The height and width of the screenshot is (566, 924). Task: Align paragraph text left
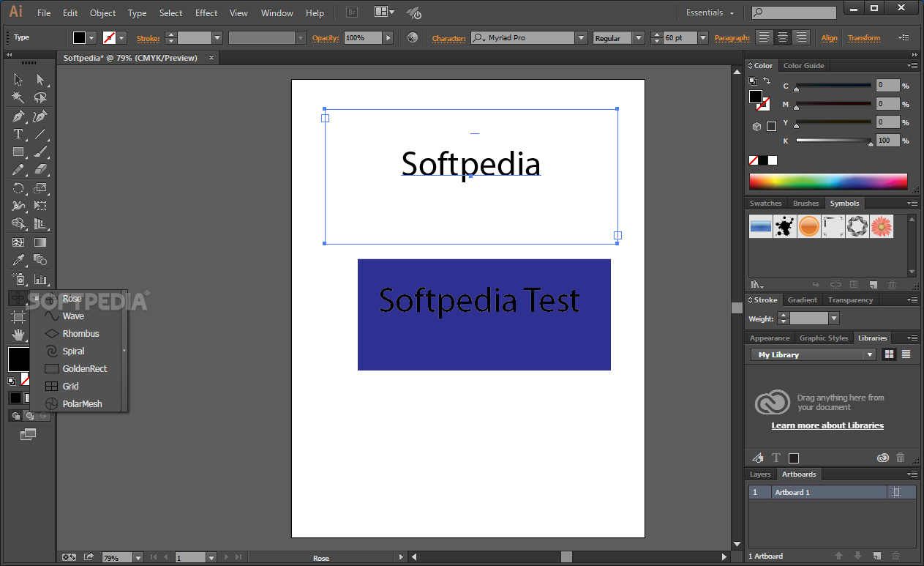764,38
